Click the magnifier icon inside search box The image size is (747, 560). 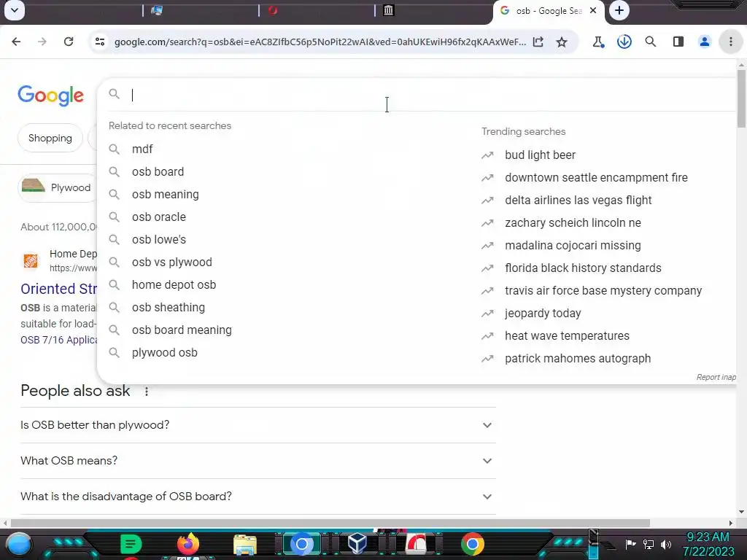pos(115,94)
